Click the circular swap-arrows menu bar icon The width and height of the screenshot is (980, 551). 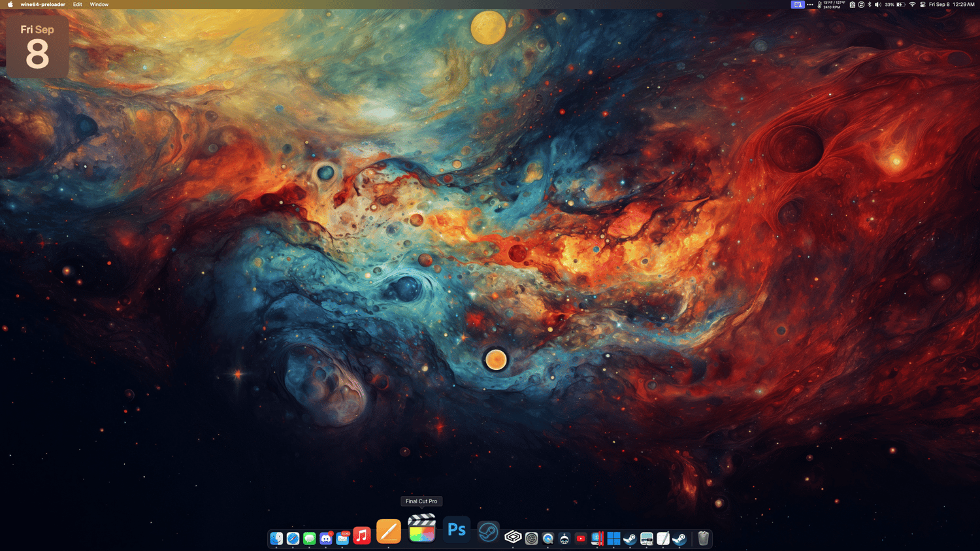pyautogui.click(x=861, y=5)
